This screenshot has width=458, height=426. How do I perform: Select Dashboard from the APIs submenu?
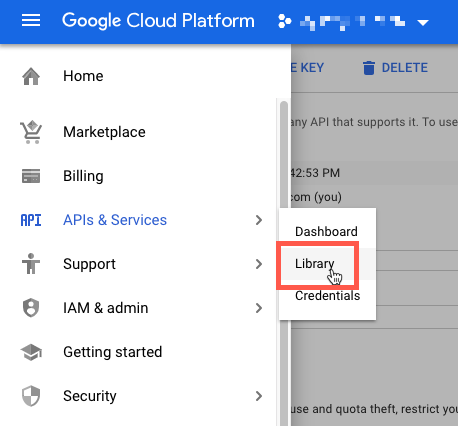click(327, 232)
